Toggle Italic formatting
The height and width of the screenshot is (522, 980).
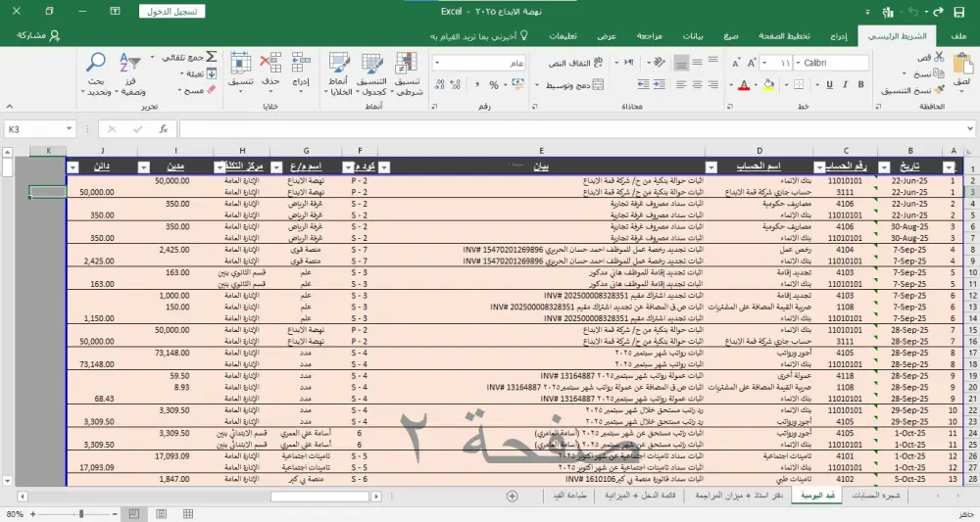[845, 84]
